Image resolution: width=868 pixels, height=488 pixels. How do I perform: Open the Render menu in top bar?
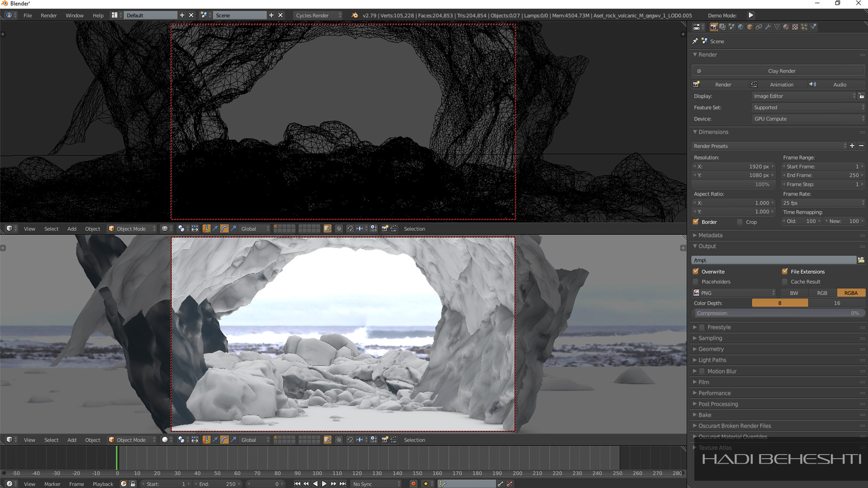(49, 15)
